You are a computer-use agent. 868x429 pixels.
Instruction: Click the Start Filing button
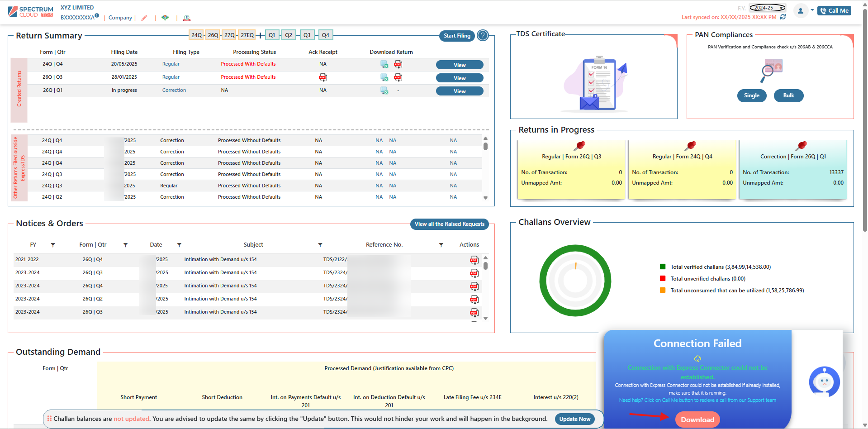coord(457,36)
